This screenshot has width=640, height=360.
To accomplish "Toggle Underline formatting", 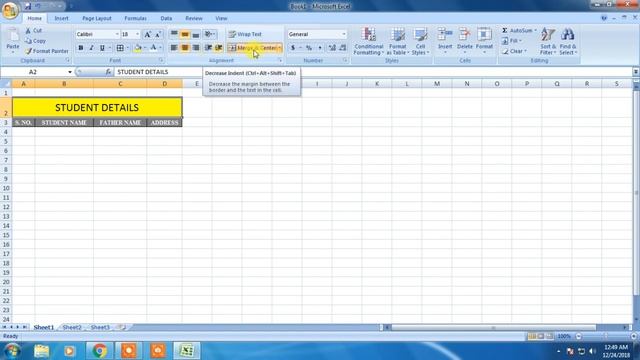I will tap(102, 48).
